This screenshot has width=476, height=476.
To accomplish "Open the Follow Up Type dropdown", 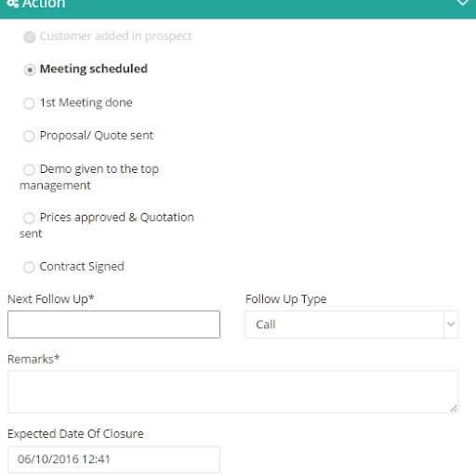I will pyautogui.click(x=351, y=324).
